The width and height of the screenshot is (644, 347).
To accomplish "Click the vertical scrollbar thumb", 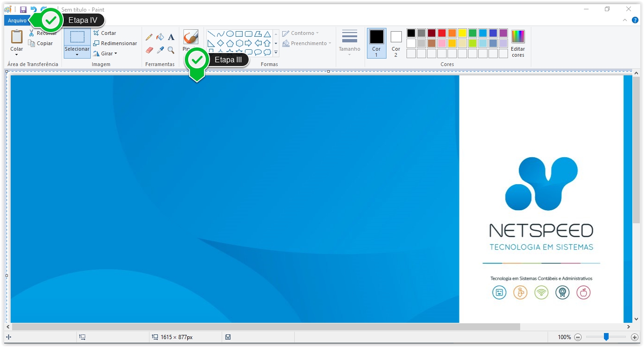I will pos(637,149).
